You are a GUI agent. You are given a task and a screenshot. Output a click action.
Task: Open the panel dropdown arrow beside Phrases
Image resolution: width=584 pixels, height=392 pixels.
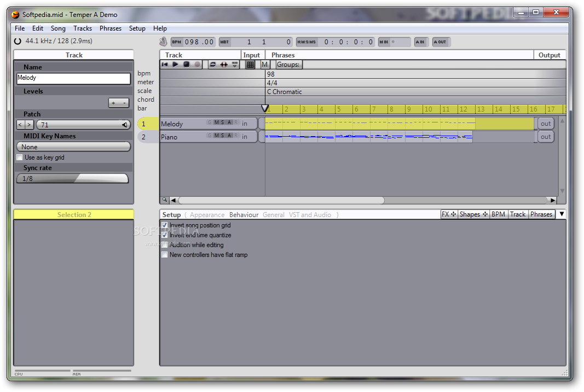click(561, 214)
